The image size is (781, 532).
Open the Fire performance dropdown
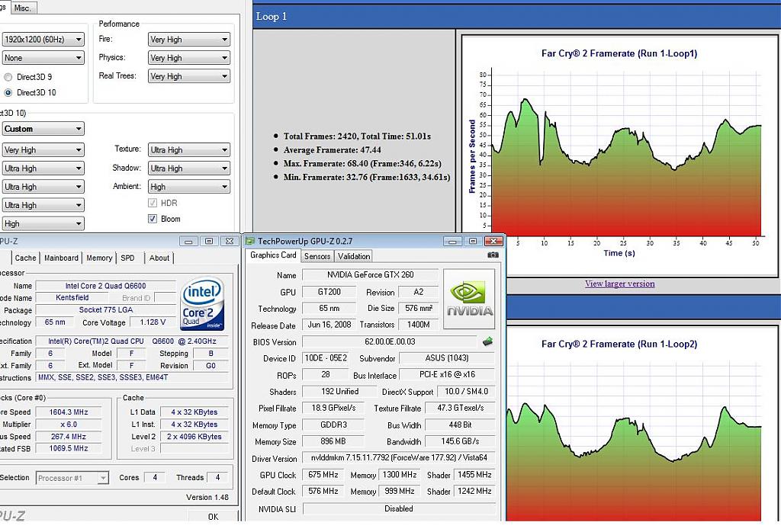[189, 40]
